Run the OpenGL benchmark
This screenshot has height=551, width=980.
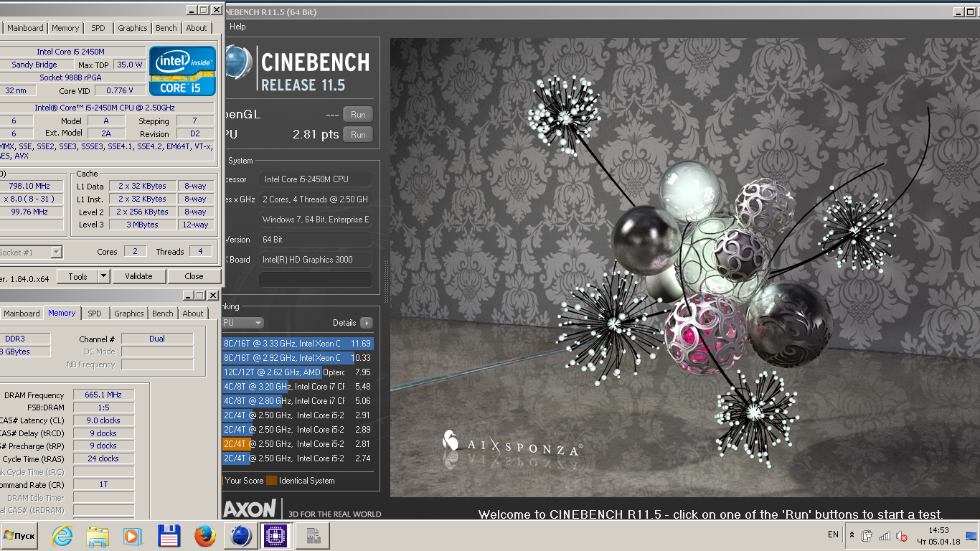[x=358, y=114]
